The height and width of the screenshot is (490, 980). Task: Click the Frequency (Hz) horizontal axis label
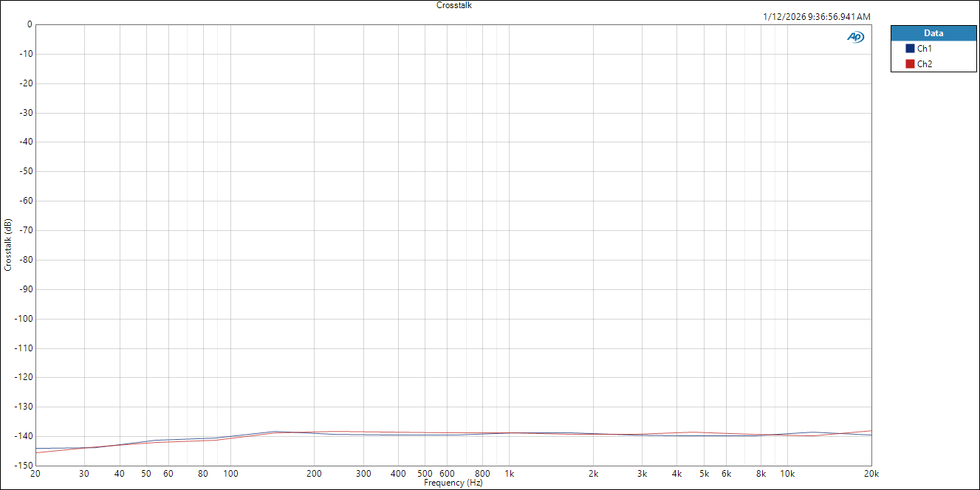pos(453,483)
